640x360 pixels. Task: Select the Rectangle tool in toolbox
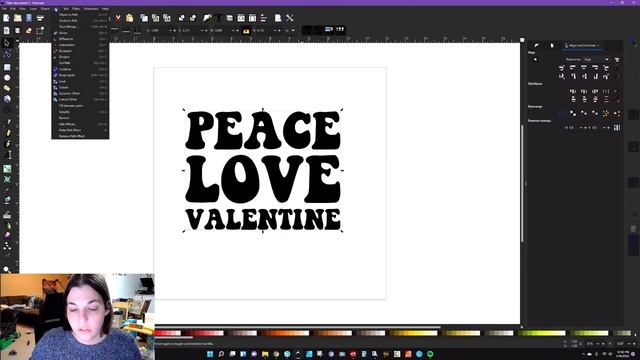7,67
